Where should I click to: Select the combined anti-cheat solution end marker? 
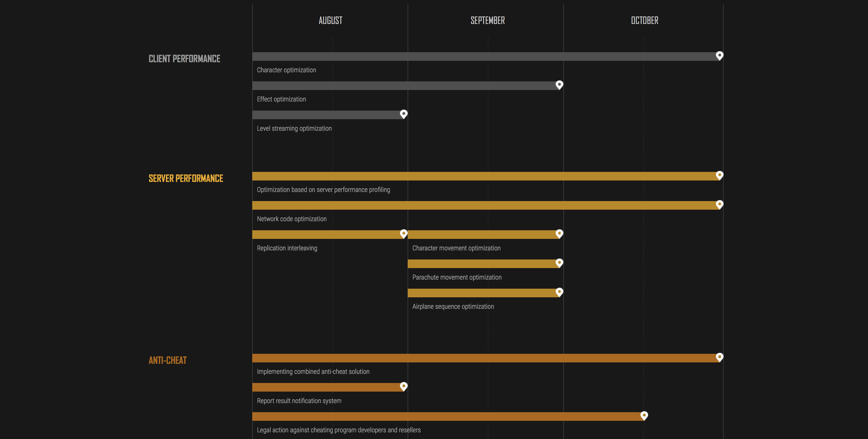(x=720, y=357)
